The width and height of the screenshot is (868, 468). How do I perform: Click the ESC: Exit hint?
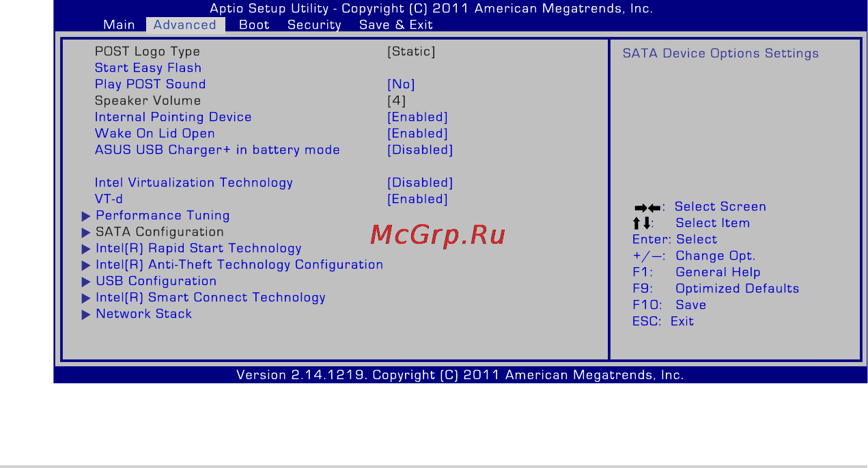click(x=663, y=322)
